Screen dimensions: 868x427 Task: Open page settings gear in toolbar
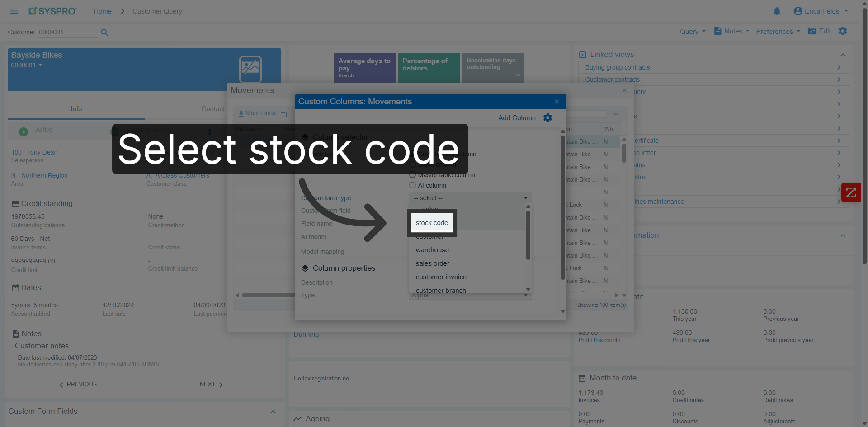843,31
